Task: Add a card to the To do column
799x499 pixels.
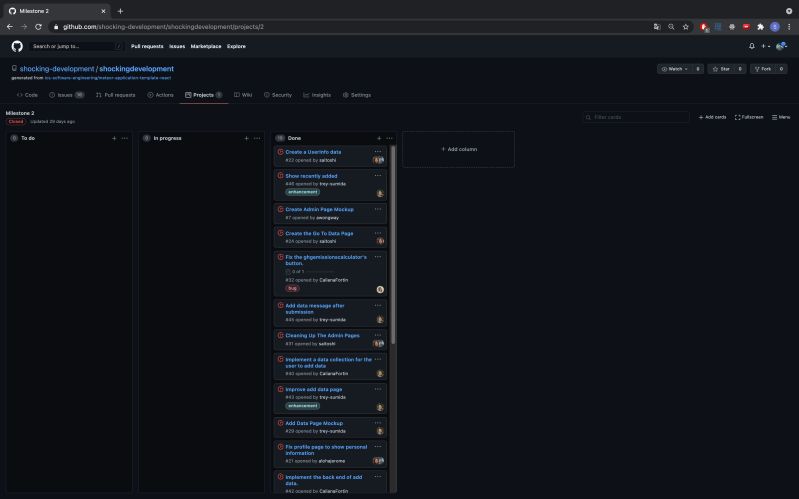Action: pos(114,138)
